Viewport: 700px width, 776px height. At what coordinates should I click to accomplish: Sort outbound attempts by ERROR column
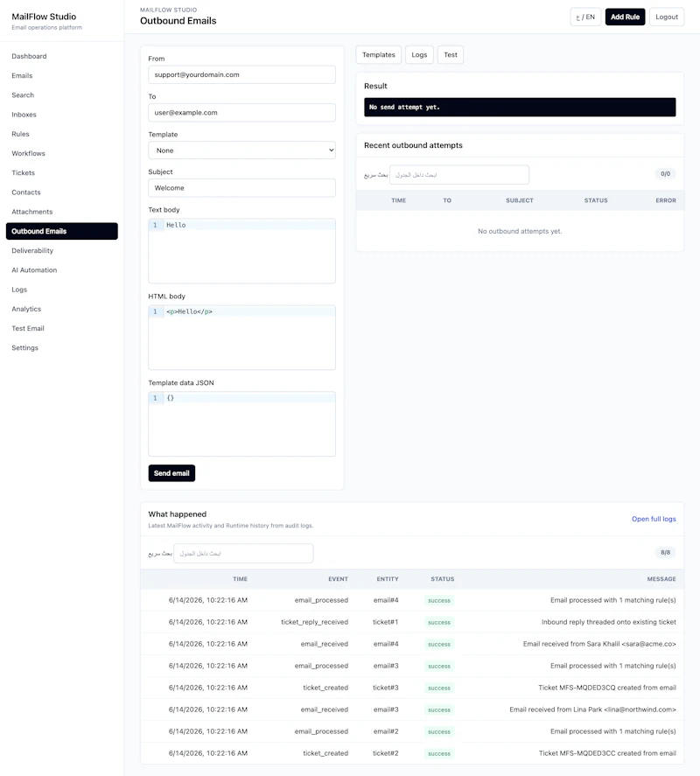[666, 200]
